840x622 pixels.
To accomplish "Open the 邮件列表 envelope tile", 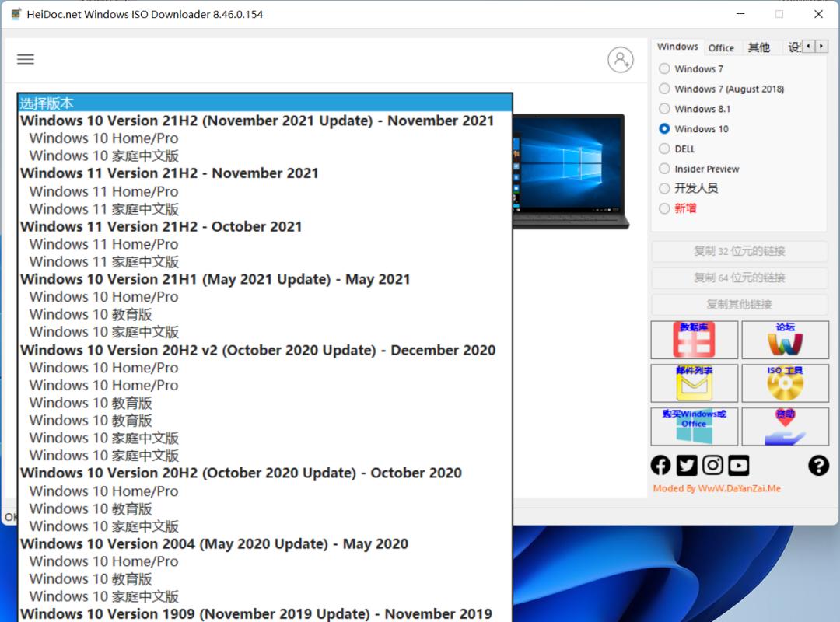I will point(694,383).
